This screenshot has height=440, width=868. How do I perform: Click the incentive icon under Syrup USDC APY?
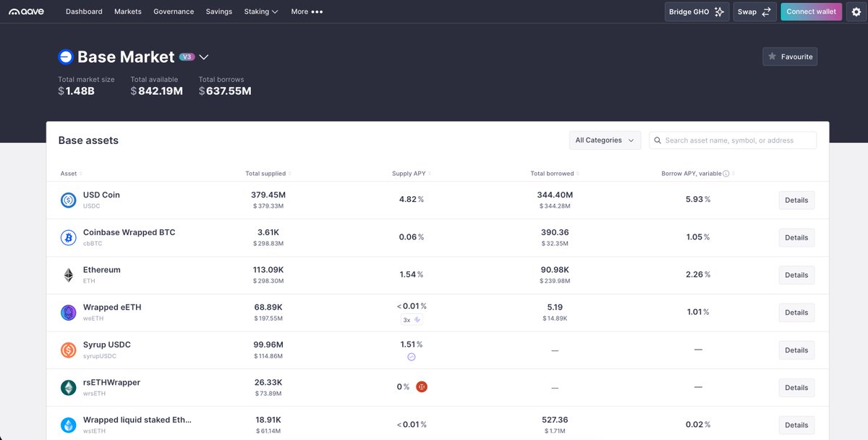click(x=412, y=357)
